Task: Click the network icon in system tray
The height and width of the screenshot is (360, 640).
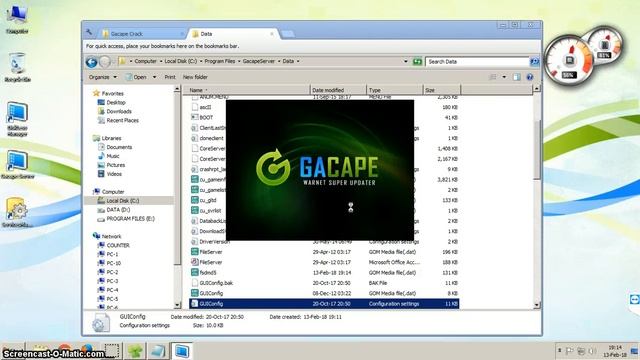Action: point(581,351)
